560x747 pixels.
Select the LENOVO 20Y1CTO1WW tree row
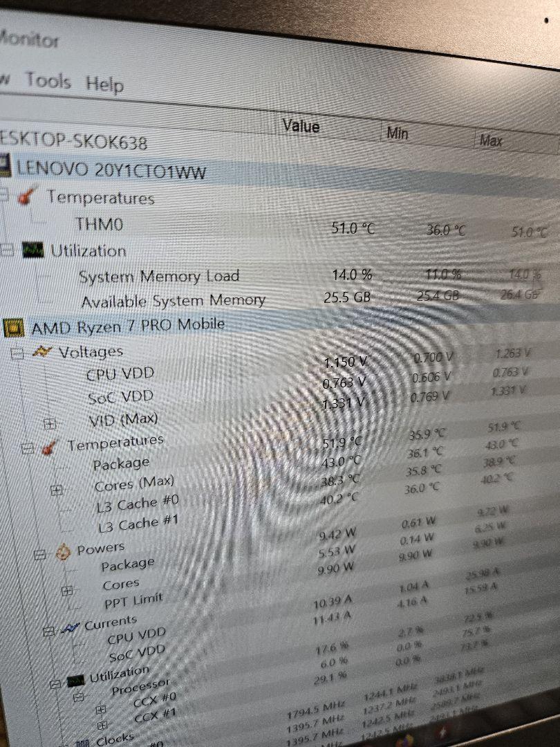[111, 170]
